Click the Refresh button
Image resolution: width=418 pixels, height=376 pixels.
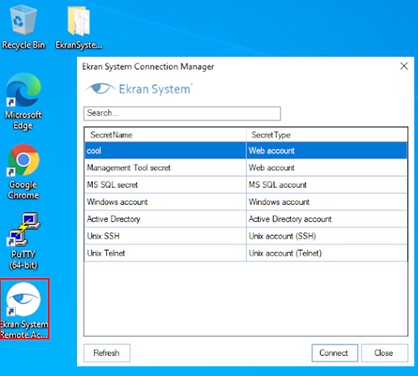(107, 353)
